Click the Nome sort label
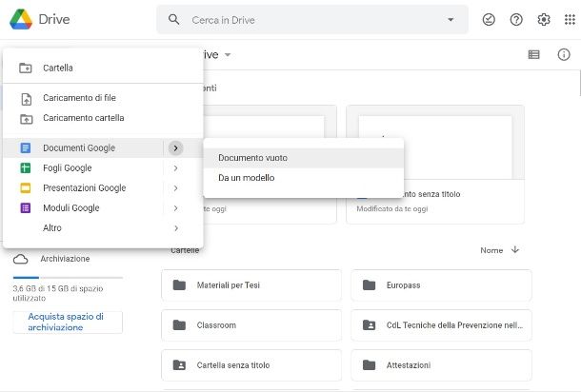581x392 pixels. (x=491, y=250)
